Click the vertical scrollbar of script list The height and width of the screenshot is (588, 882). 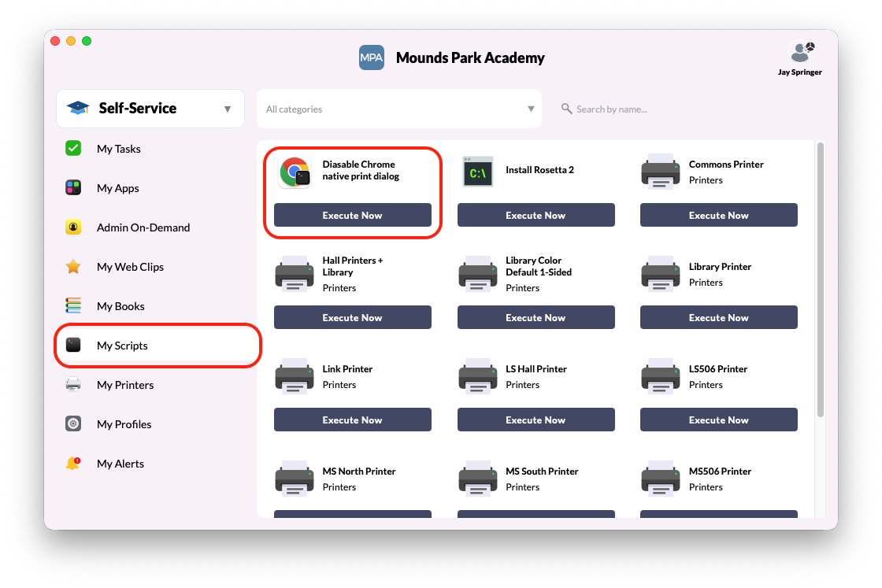(821, 280)
